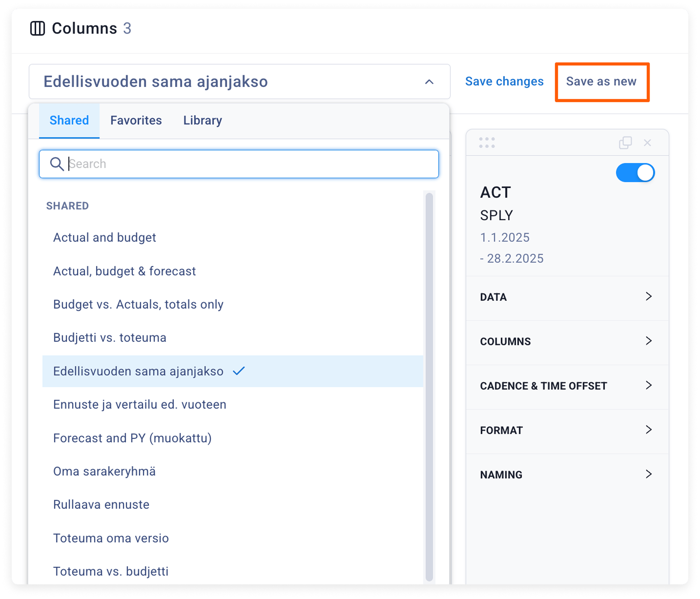700x599 pixels.
Task: Click the SPLY label on column card
Action: click(496, 216)
